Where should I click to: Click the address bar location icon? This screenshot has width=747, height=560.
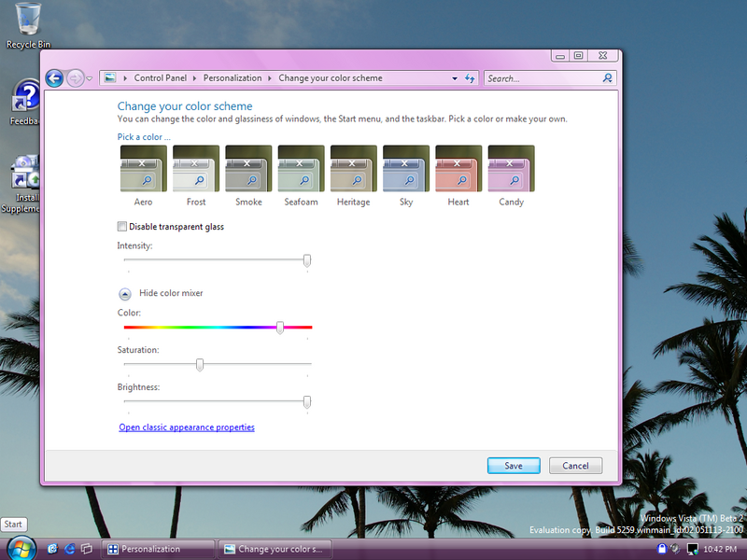[x=110, y=77]
